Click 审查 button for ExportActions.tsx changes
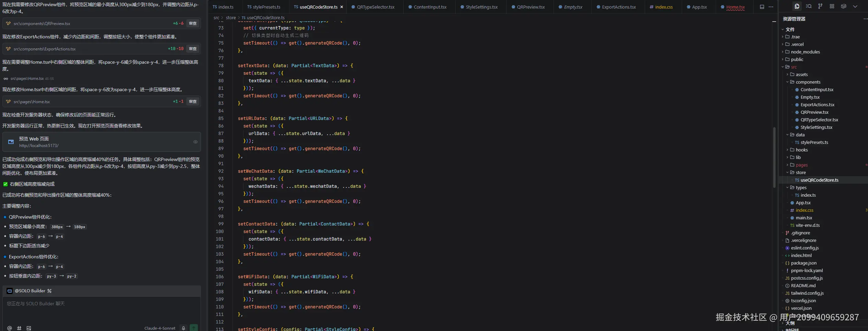This screenshot has height=331, width=868. click(x=193, y=49)
